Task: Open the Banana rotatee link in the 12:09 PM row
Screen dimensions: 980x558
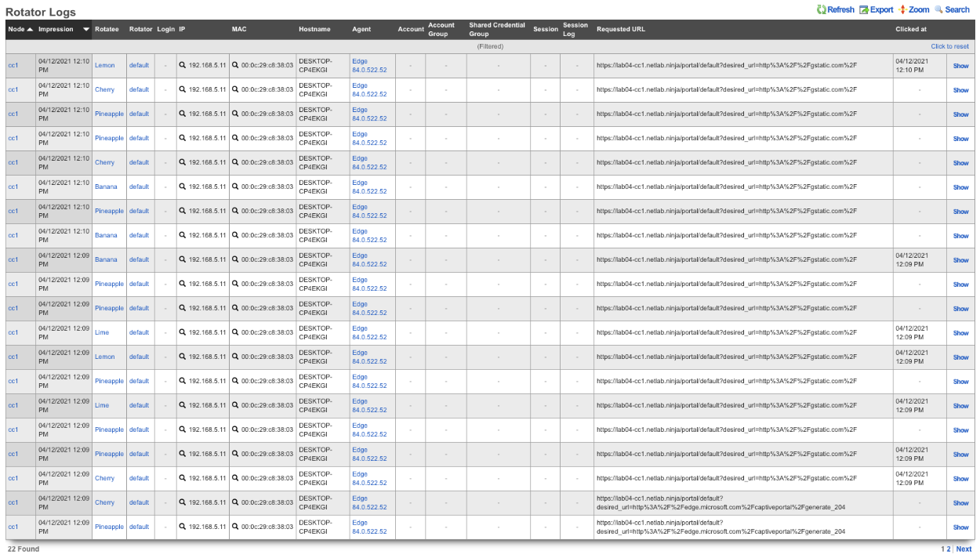Action: pyautogui.click(x=106, y=260)
